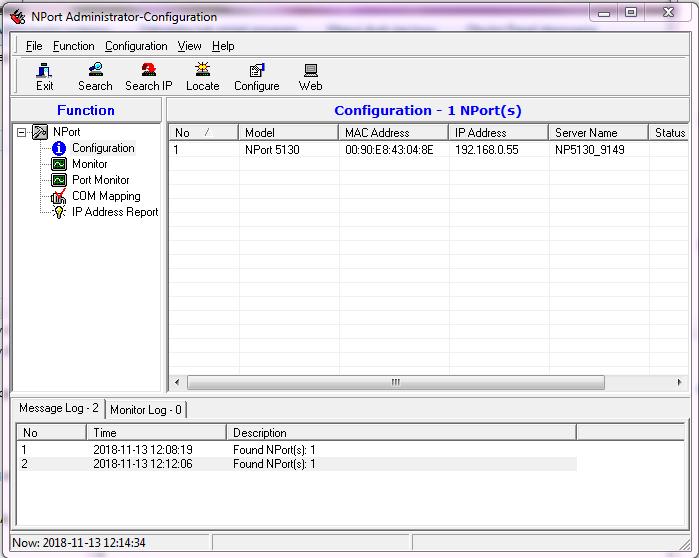This screenshot has width=699, height=558.
Task: Select COM Mapping in the function tree
Action: 106,196
